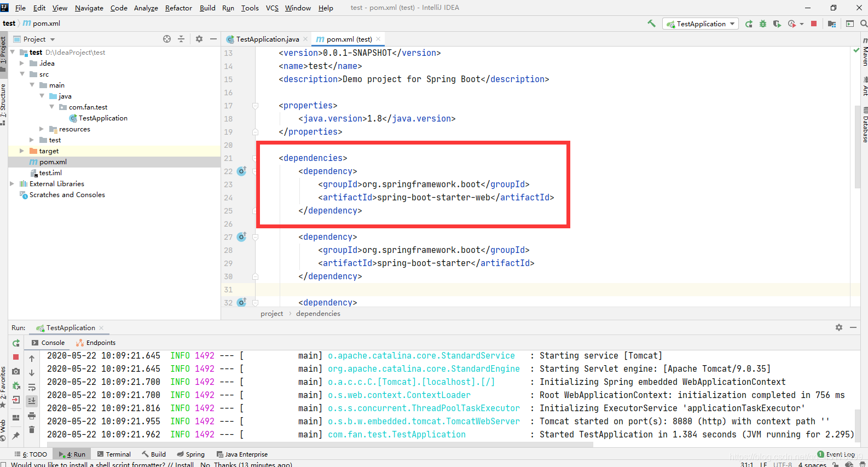
Task: Open the Navigate menu
Action: [89, 8]
